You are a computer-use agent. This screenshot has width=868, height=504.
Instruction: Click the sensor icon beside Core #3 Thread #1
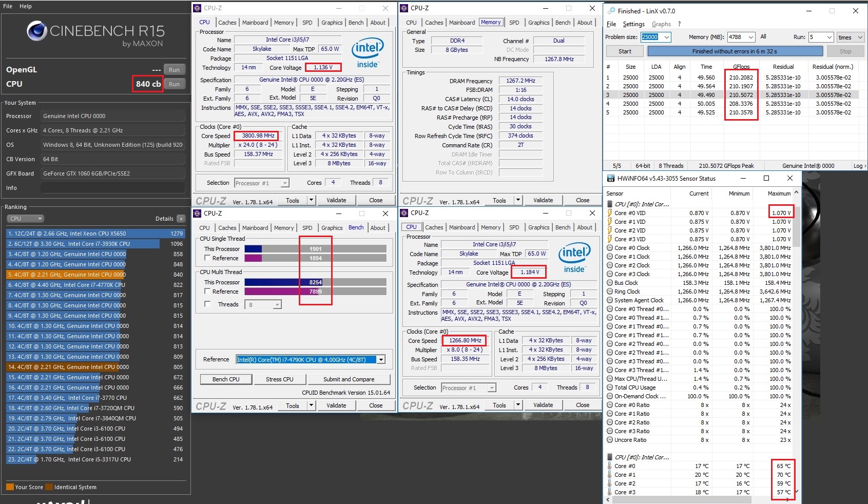(610, 370)
